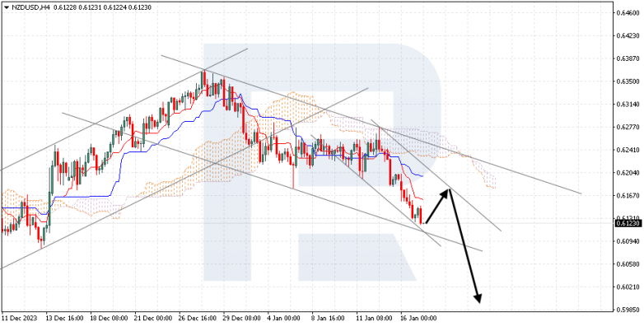Click the 0.61670 price axis label

628,195
